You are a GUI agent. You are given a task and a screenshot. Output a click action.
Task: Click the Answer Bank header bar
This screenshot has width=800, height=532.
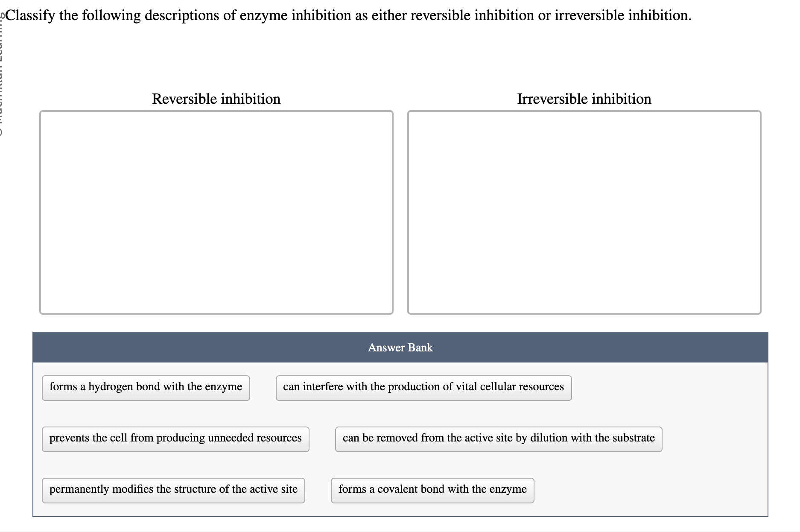coord(400,347)
